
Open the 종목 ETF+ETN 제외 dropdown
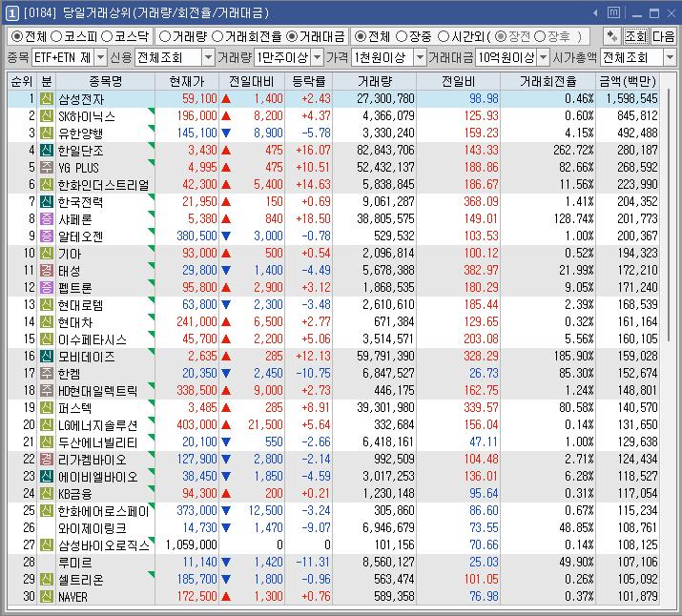pos(100,57)
